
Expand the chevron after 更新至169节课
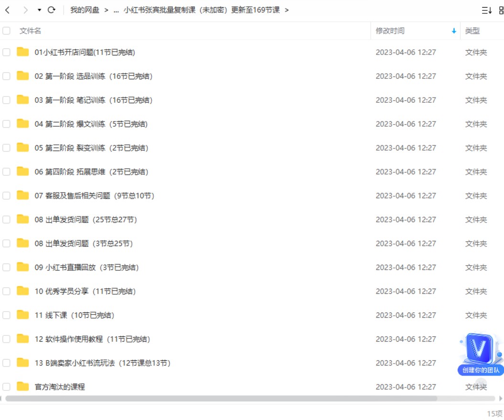point(287,11)
